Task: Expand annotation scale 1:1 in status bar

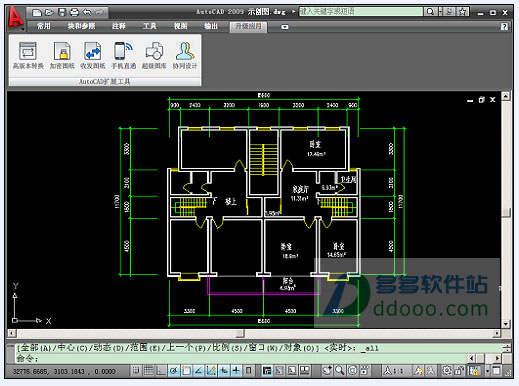Action: click(393, 371)
